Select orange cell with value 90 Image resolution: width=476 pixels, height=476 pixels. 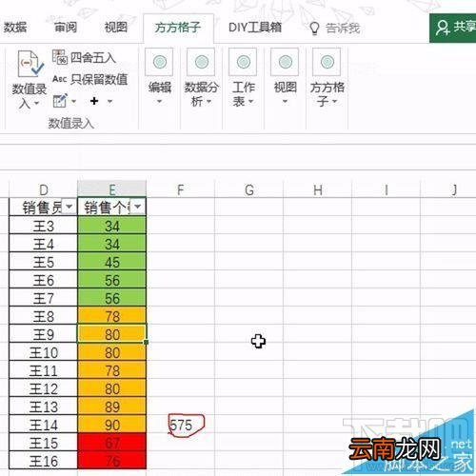112,425
